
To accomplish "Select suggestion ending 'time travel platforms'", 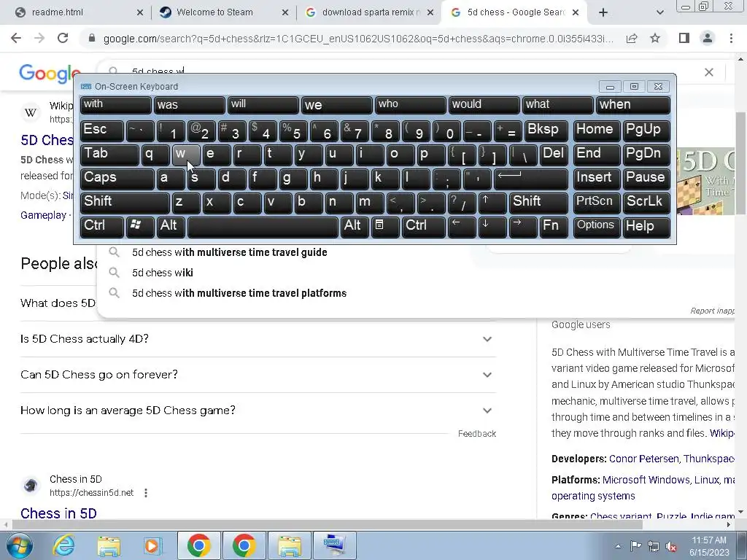I will click(239, 293).
